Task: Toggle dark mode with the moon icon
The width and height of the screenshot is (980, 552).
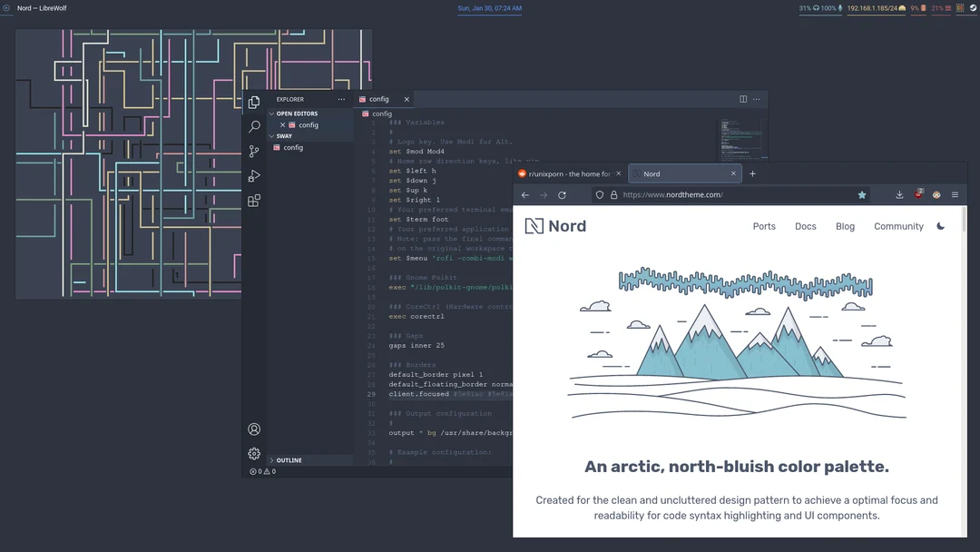Action: [941, 226]
